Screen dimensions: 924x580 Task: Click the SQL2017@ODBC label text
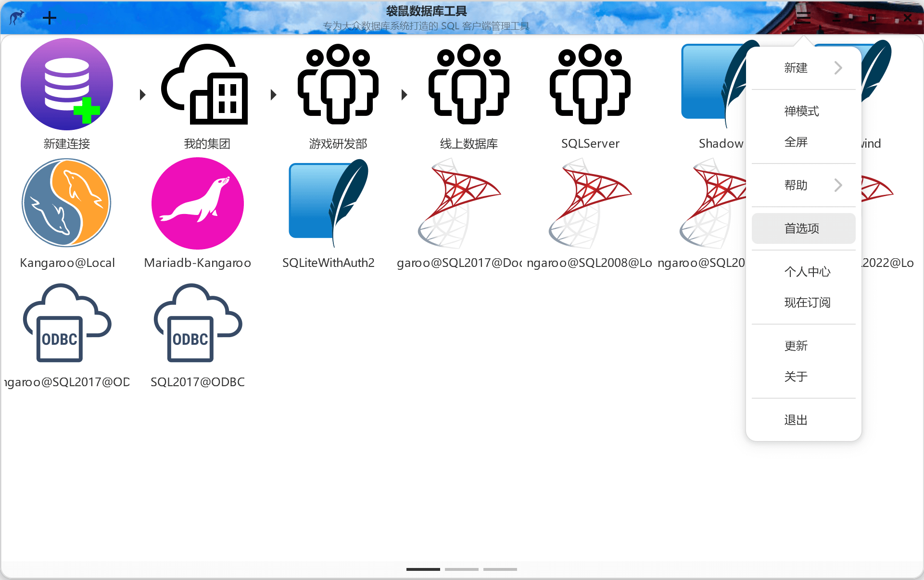(x=198, y=382)
